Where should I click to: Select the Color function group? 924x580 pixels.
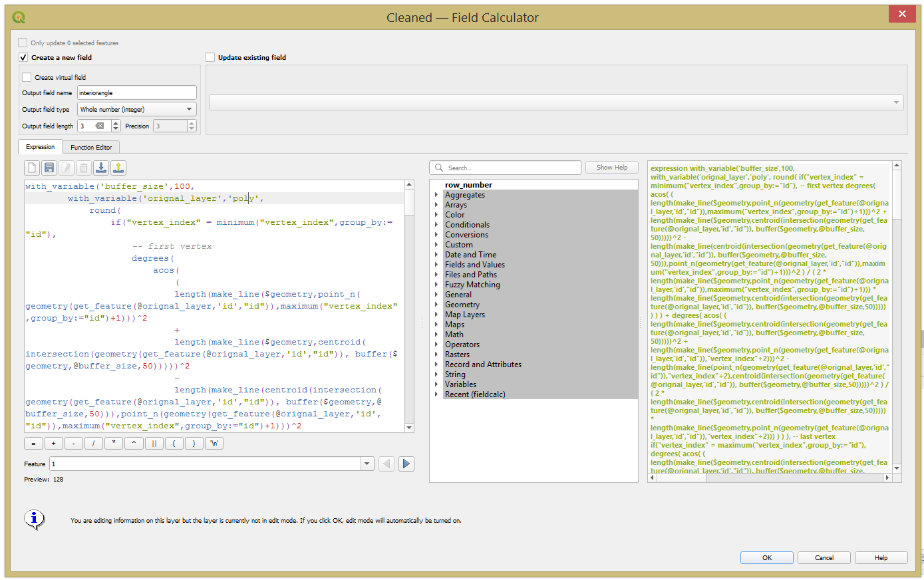[x=455, y=215]
